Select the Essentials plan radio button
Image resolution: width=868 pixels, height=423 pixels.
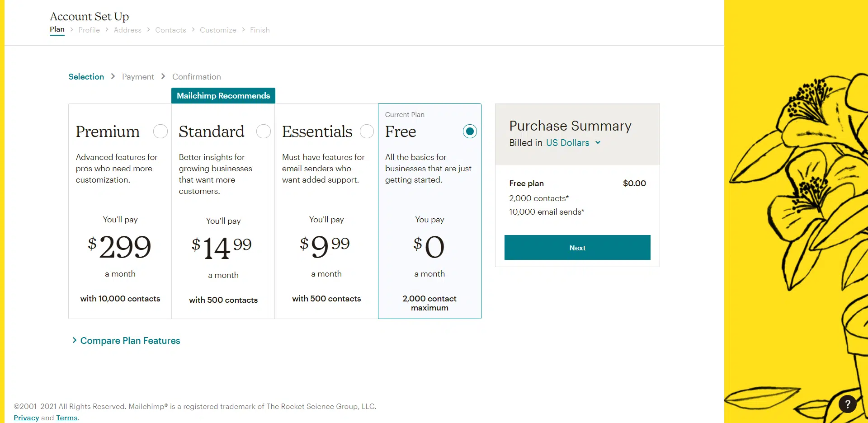click(367, 132)
